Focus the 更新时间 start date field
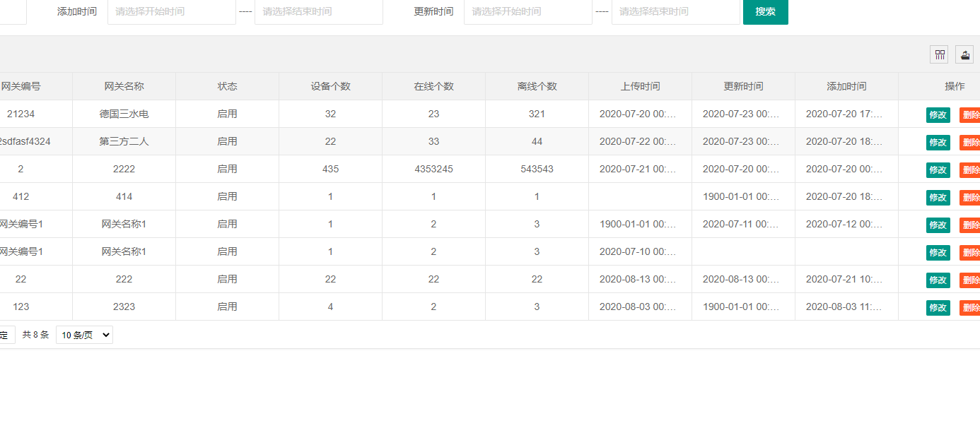This screenshot has height=428, width=980. (527, 11)
